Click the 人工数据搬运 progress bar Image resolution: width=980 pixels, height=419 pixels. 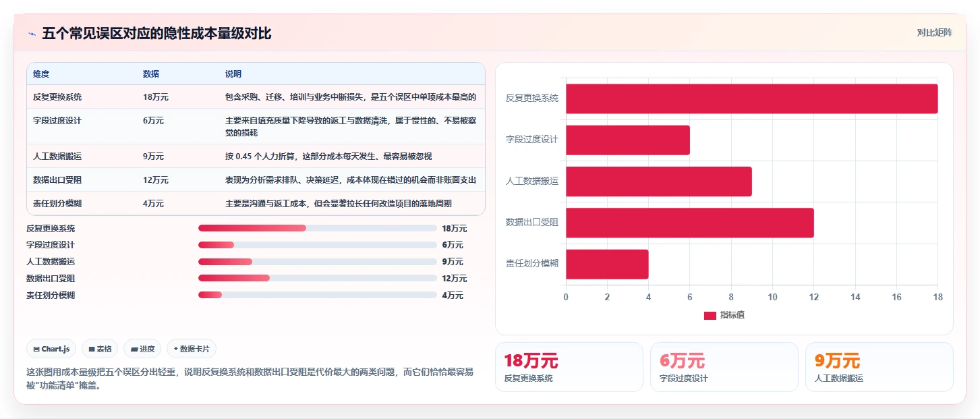(x=318, y=262)
